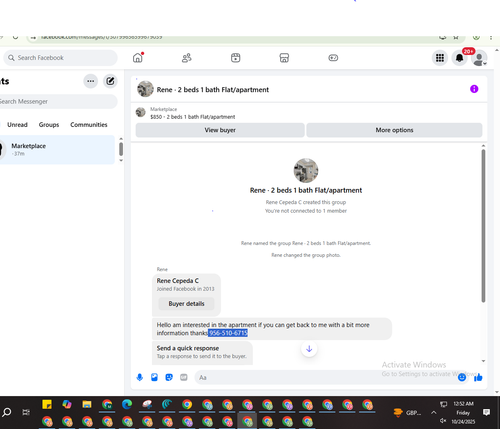Switch to the Unread chats tab
This screenshot has height=429, width=500.
(x=17, y=125)
